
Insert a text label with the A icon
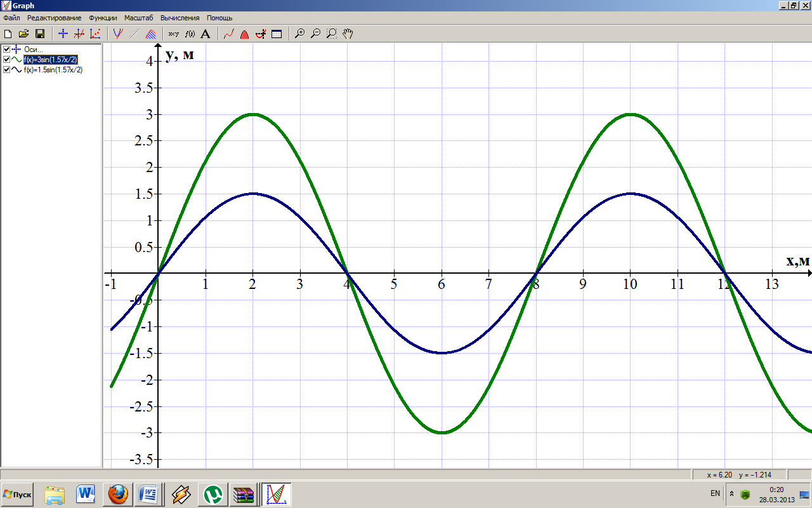click(205, 34)
